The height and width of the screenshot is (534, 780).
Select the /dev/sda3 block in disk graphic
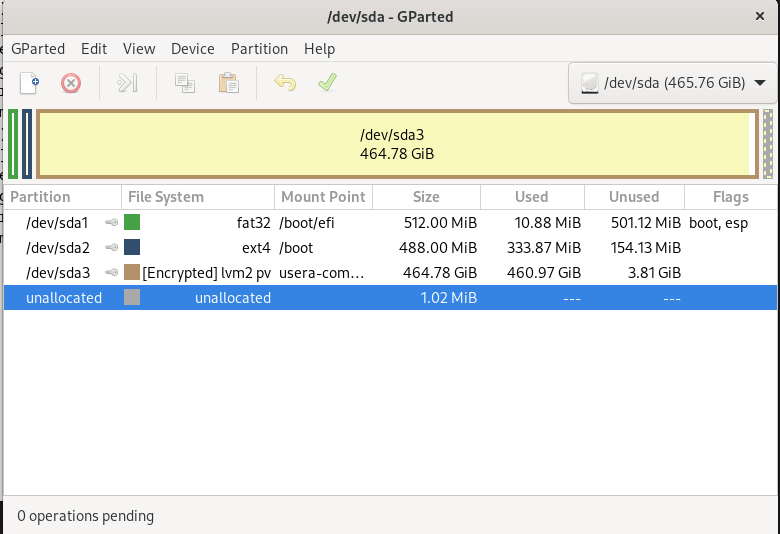[396, 144]
